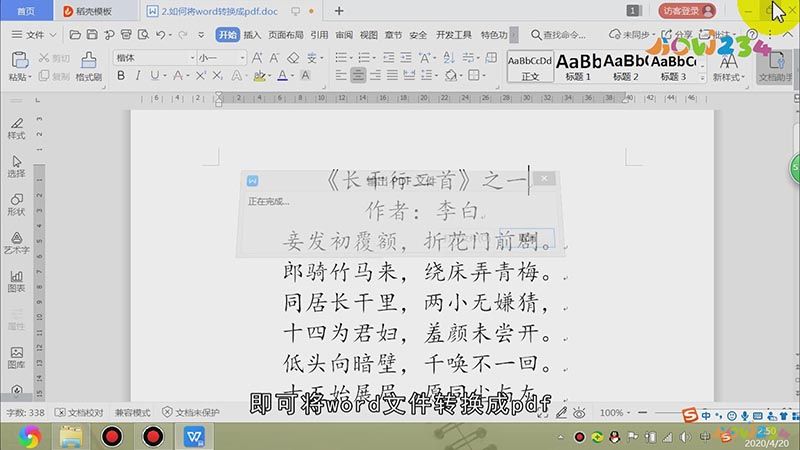Open the 图表 chart tool in sidebar
Viewport: 800px width, 450px height.
[x=16, y=281]
